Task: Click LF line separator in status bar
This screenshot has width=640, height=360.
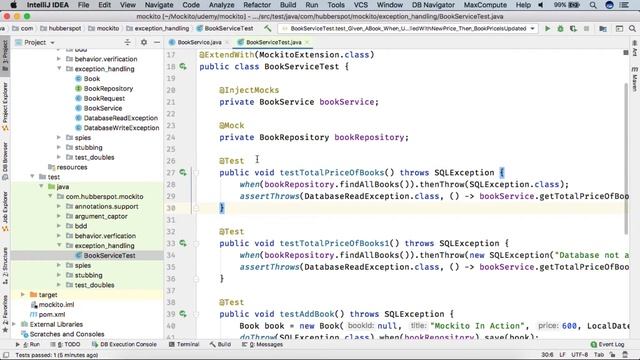Action: [x=562, y=355]
